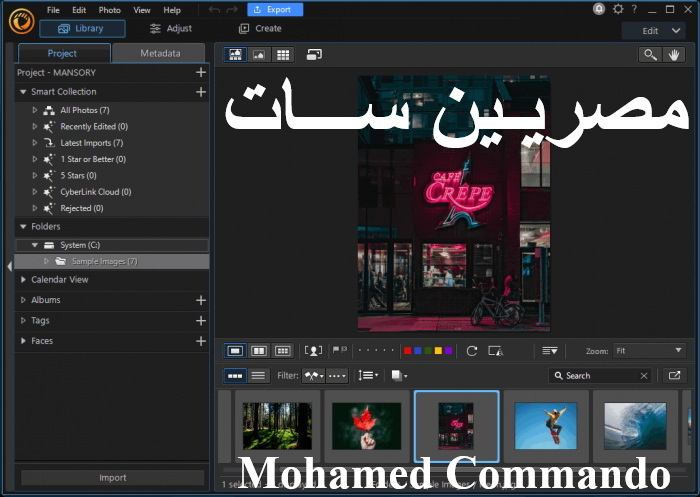This screenshot has height=497, width=700.
Task: Open the settings gear icon
Action: click(x=617, y=9)
